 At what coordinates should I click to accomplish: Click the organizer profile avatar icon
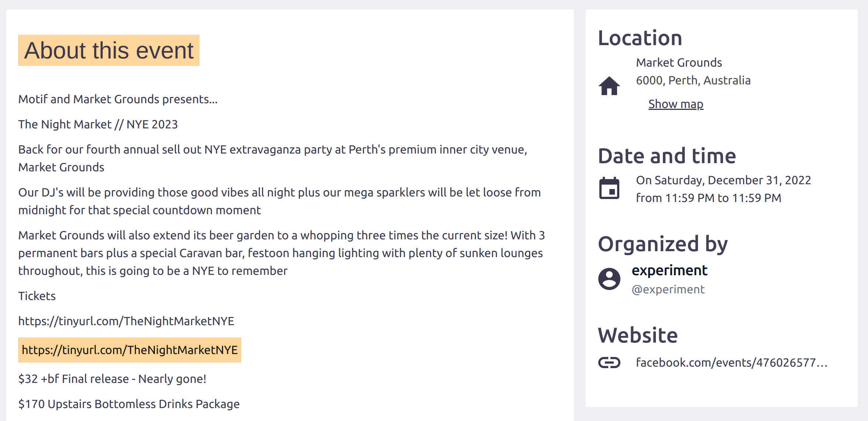(609, 279)
